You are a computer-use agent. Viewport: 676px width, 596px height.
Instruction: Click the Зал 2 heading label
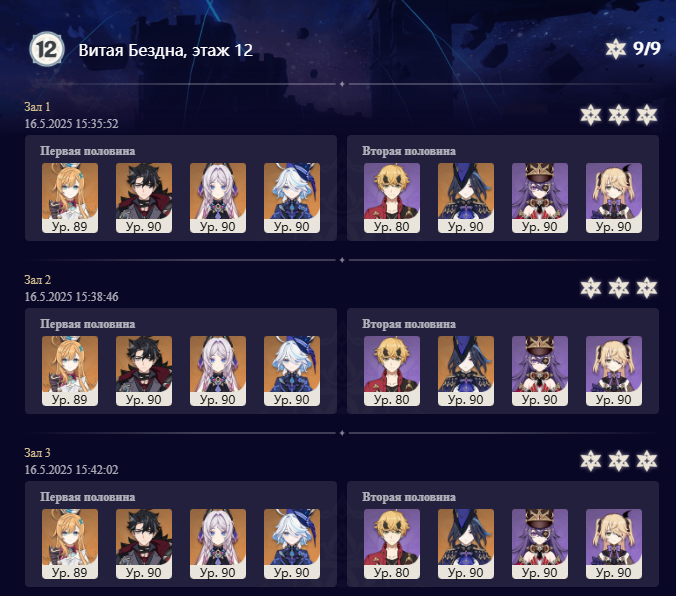(x=38, y=279)
